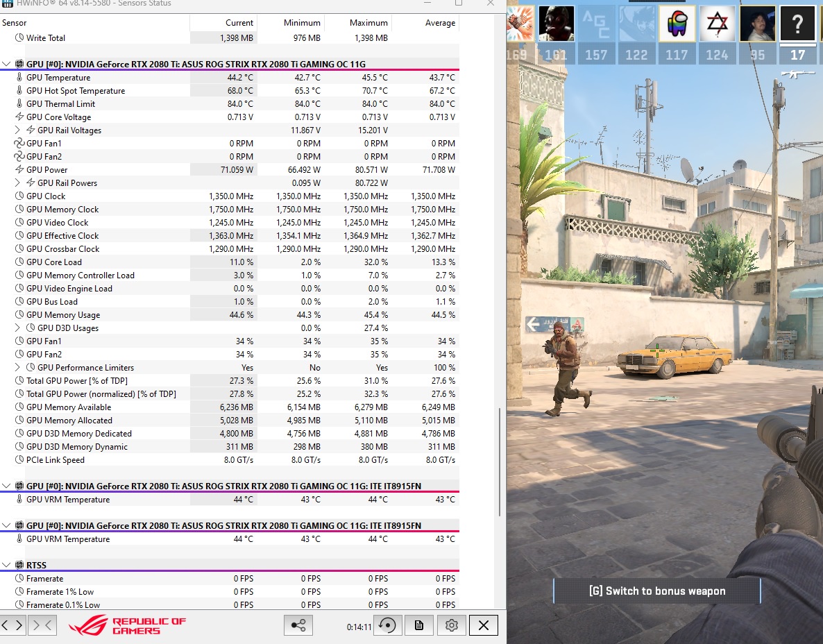The image size is (823, 644).
Task: Select the GPU Memory Controller Load row
Action: [230, 275]
